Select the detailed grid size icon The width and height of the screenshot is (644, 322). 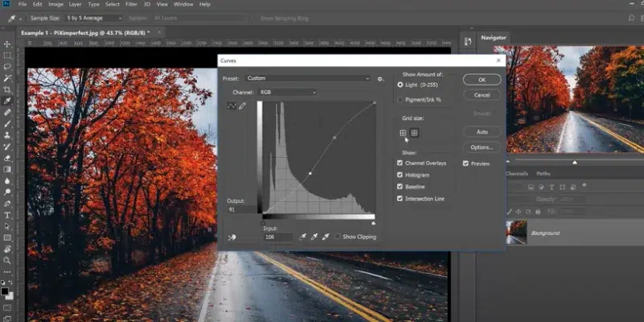[x=415, y=133]
